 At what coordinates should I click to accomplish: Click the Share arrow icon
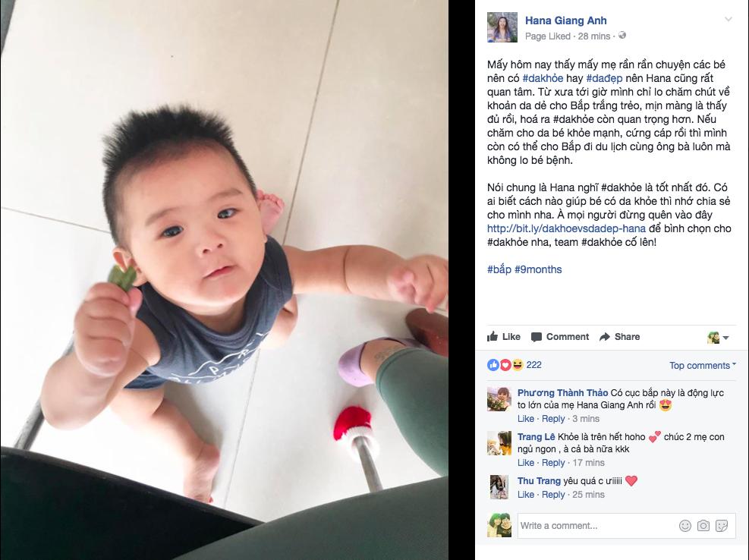point(605,337)
